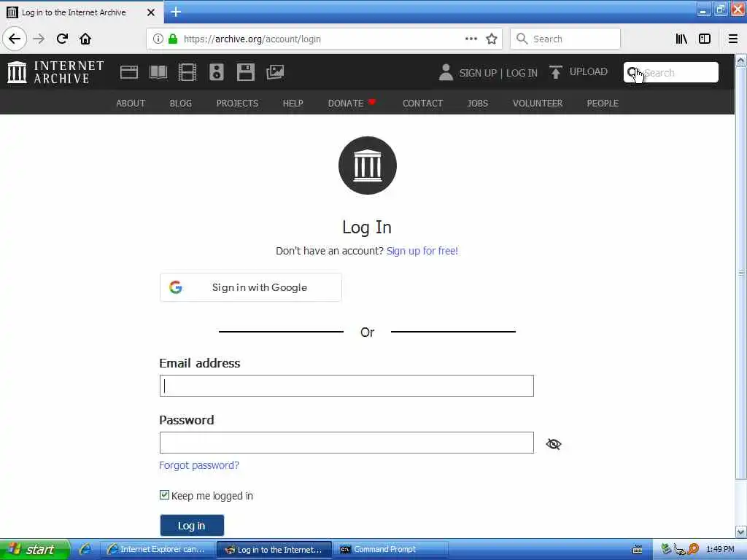Image resolution: width=747 pixels, height=560 pixels.
Task: Open the Audio speaker icon
Action: [216, 72]
